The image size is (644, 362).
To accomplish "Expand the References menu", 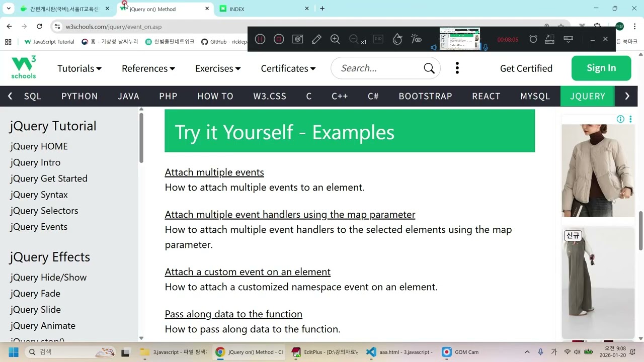I will 148,68.
